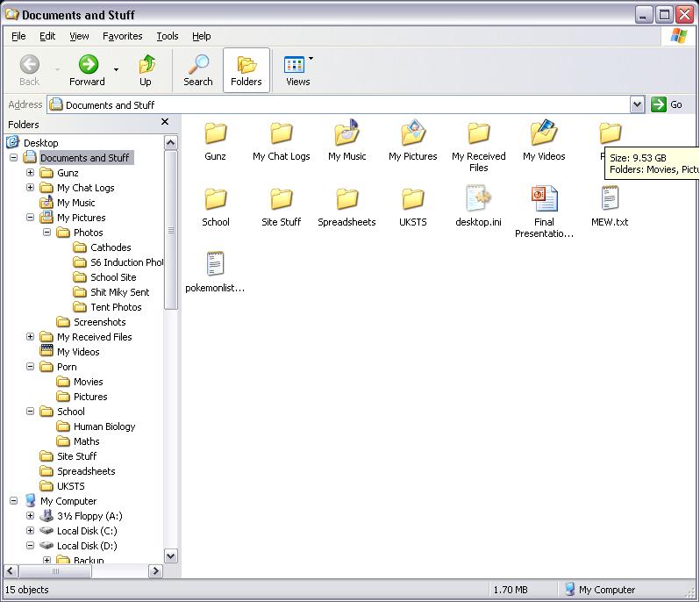Select the My Pictures folder in main pane
This screenshot has height=602, width=700.
pos(413,134)
